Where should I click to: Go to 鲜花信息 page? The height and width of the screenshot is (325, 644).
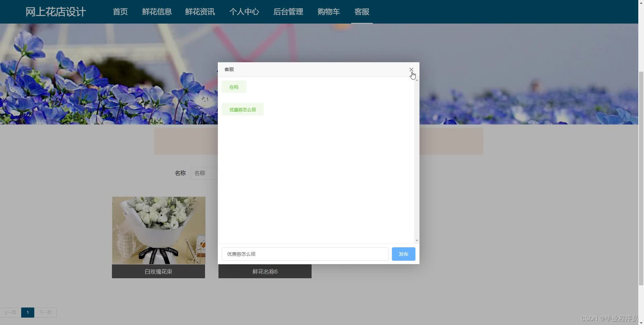157,12
